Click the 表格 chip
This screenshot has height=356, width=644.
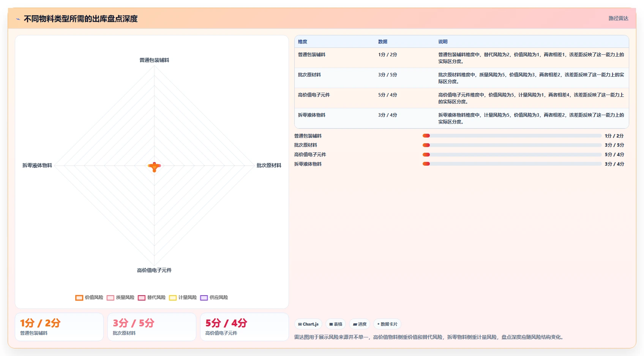tap(336, 324)
